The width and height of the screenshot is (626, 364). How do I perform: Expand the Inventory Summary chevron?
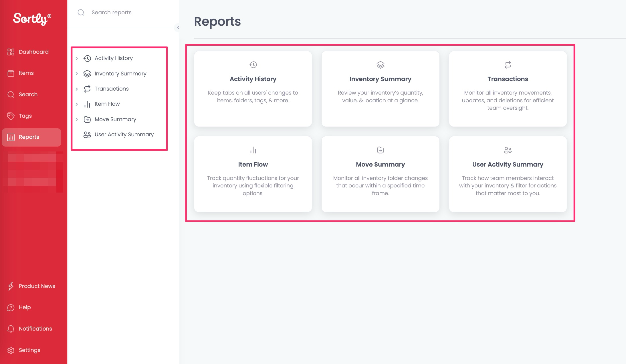click(77, 74)
